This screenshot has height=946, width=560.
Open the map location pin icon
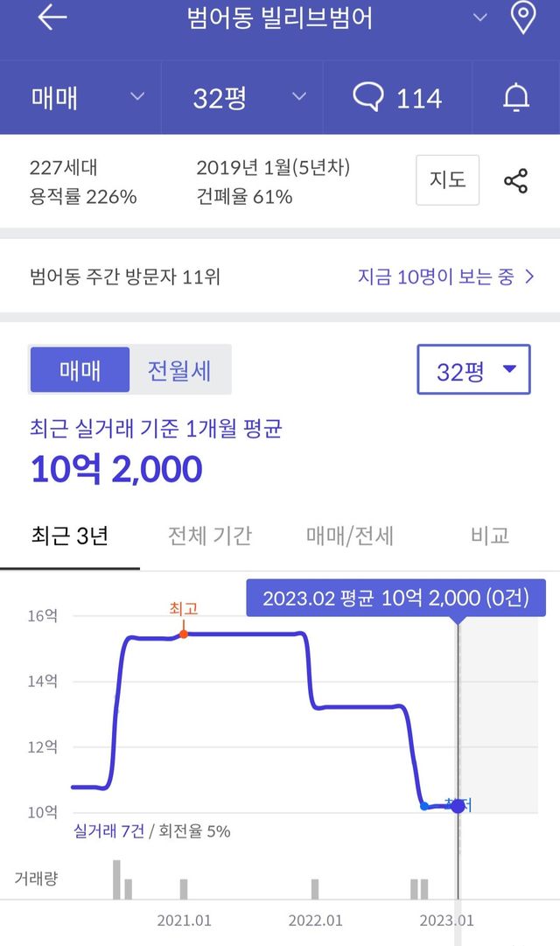[x=522, y=18]
